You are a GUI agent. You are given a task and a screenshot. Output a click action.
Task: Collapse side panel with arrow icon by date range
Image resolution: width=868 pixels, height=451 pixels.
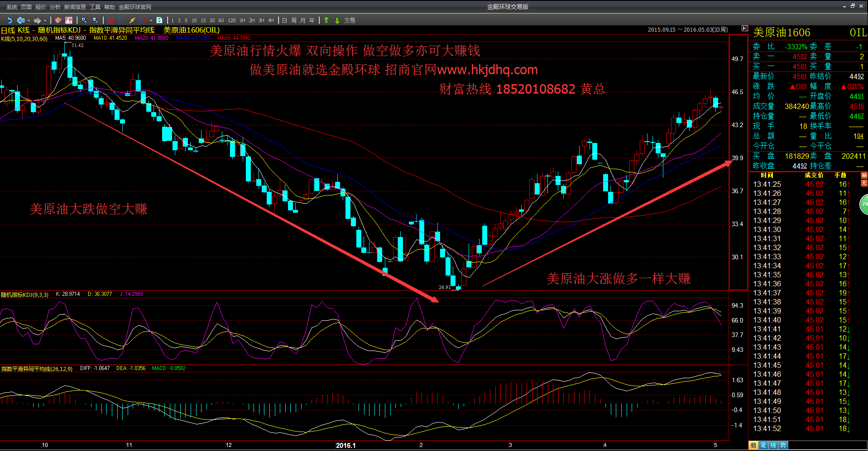click(744, 28)
